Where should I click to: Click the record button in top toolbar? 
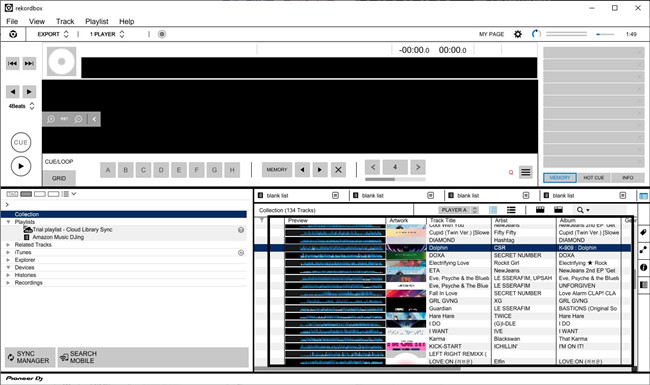click(162, 34)
